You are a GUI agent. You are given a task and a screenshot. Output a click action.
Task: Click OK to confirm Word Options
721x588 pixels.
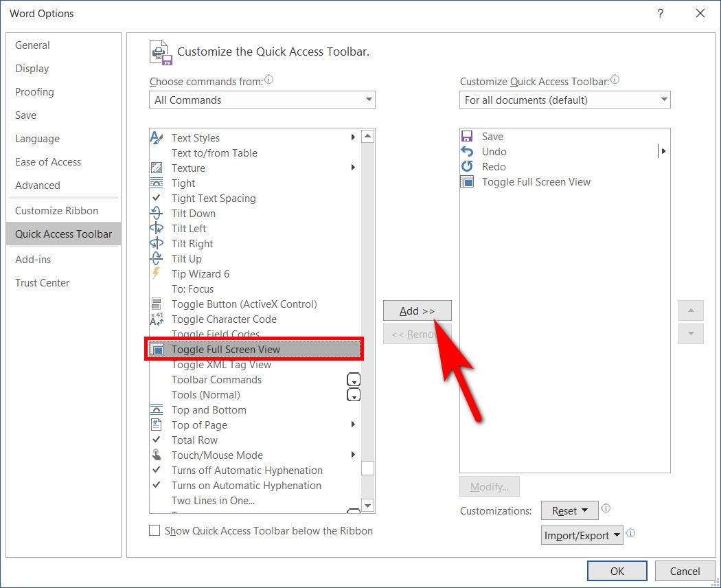click(617, 571)
